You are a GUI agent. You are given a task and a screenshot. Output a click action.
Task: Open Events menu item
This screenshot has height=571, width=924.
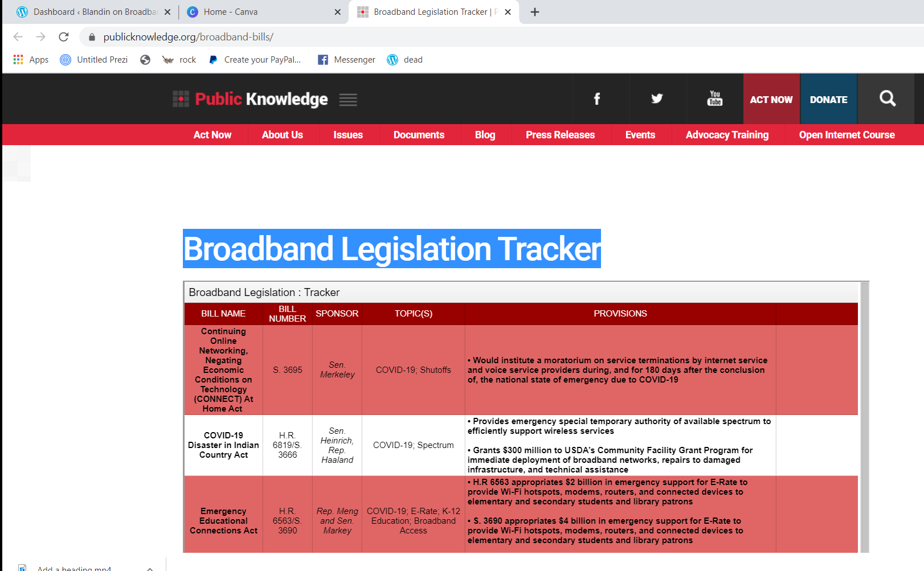(640, 135)
